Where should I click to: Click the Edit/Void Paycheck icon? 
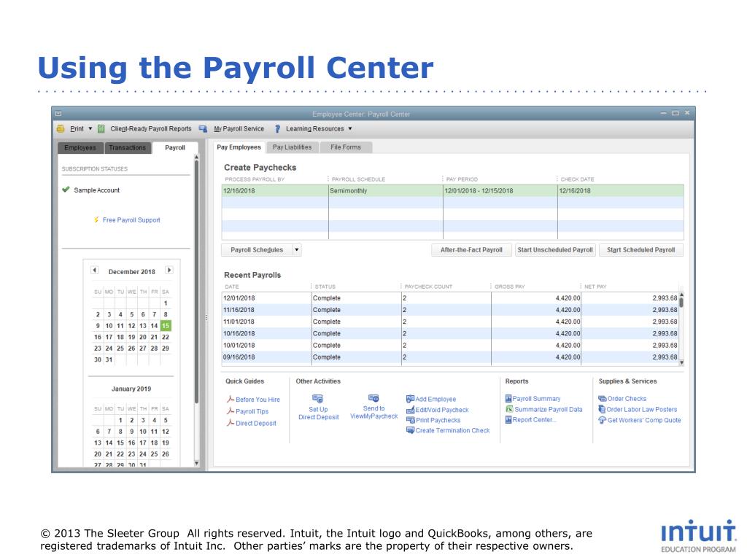[x=410, y=410]
